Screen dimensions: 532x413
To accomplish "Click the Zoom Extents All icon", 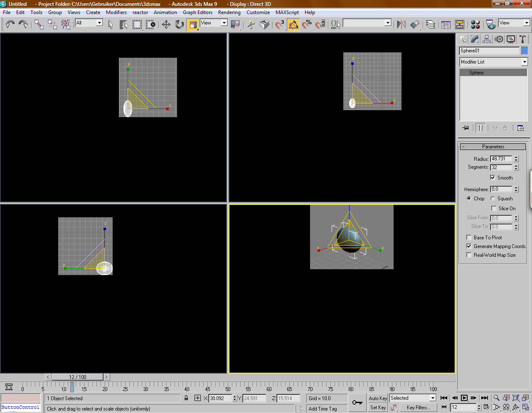I will (x=525, y=398).
